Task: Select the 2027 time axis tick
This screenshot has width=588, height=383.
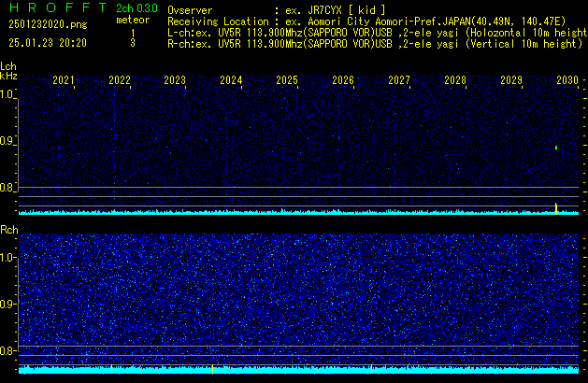Action: click(399, 80)
